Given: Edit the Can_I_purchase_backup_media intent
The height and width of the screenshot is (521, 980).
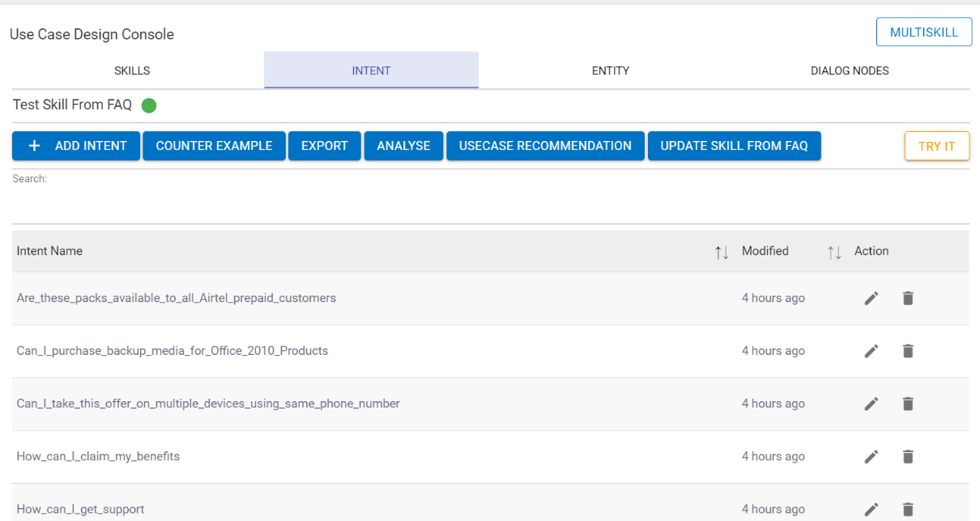Looking at the screenshot, I should [x=871, y=351].
